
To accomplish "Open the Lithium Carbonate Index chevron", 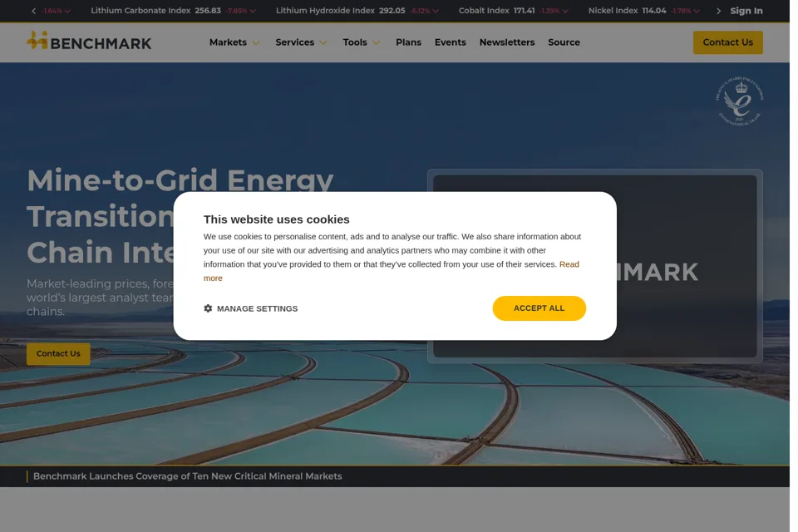I will [x=253, y=11].
